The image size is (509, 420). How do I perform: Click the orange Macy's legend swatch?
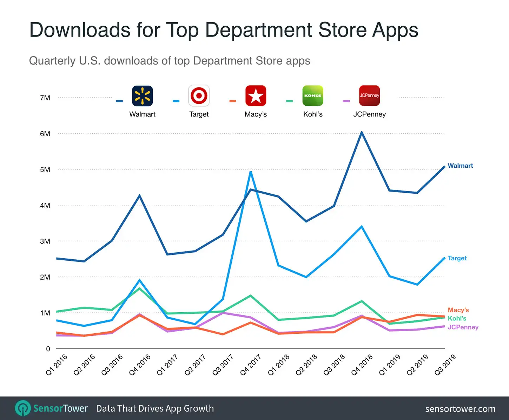click(233, 101)
